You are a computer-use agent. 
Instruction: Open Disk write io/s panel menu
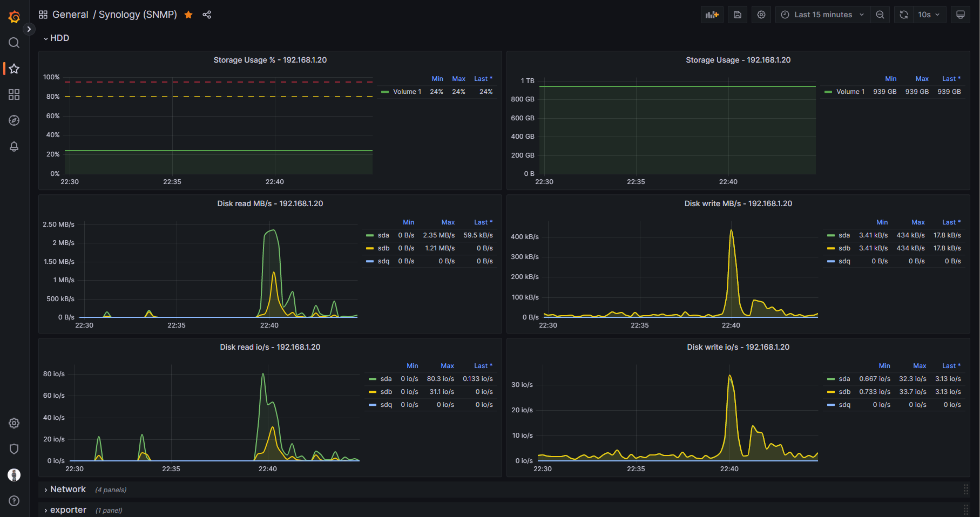[x=738, y=347]
